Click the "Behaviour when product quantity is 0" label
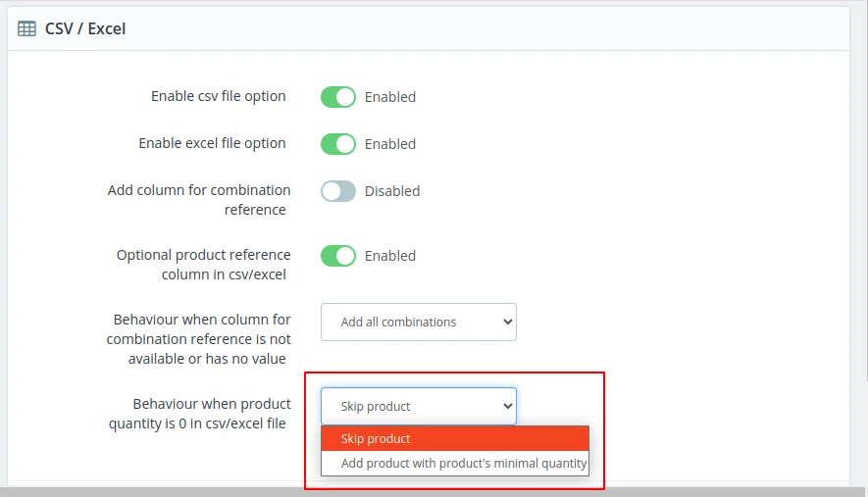 (199, 414)
